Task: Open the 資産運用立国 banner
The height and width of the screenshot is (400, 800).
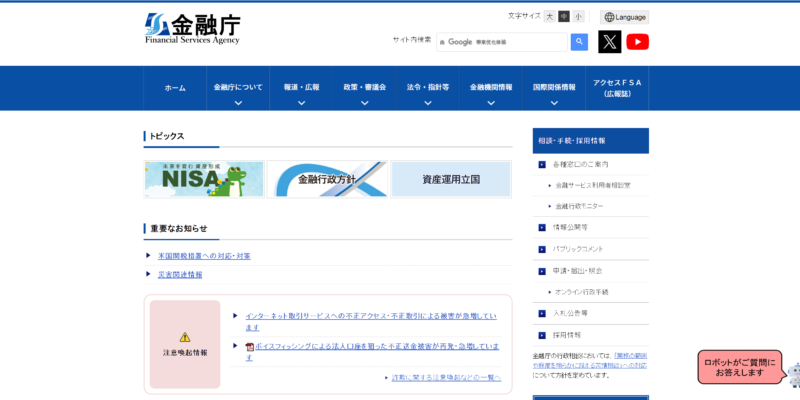Action: 451,179
